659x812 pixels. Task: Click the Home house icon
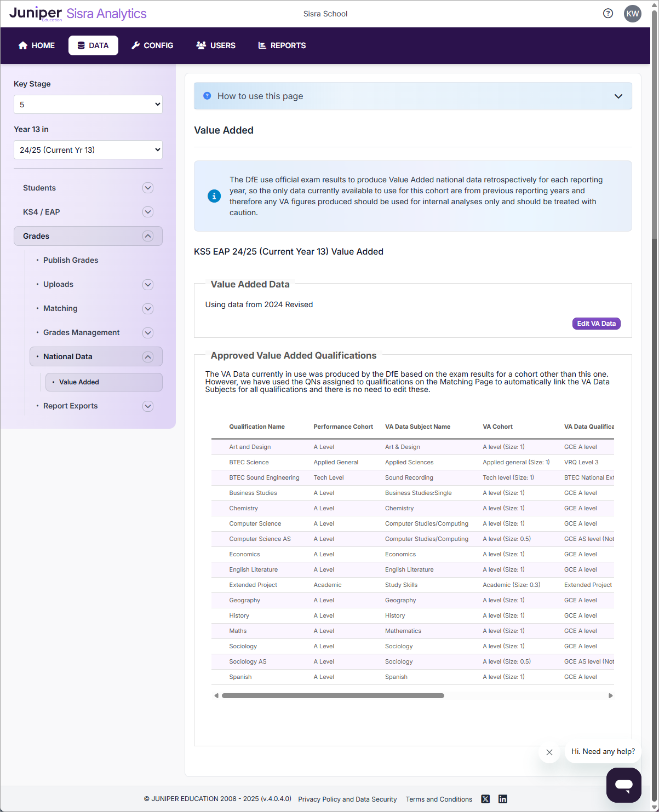[22, 45]
